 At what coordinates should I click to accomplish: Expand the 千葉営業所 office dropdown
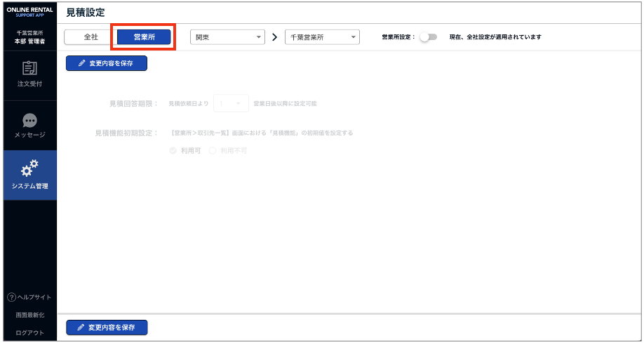[322, 37]
